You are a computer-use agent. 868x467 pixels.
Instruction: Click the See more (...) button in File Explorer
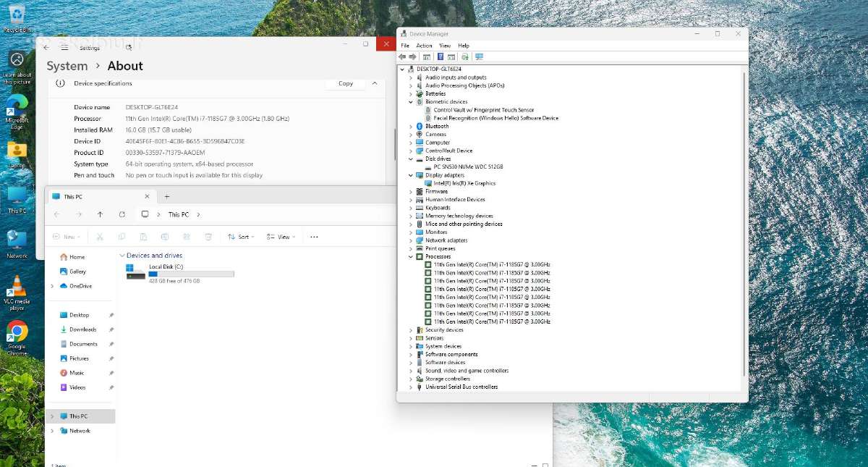314,237
